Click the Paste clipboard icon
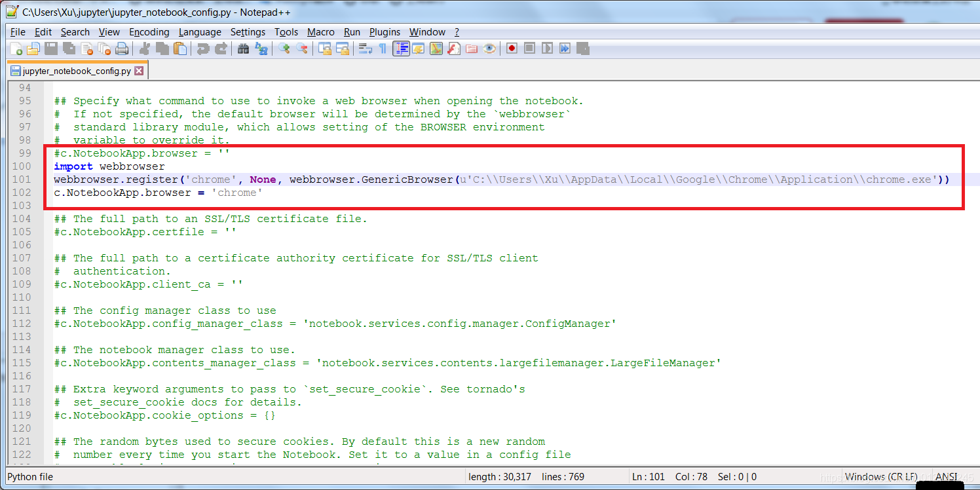 pos(179,48)
